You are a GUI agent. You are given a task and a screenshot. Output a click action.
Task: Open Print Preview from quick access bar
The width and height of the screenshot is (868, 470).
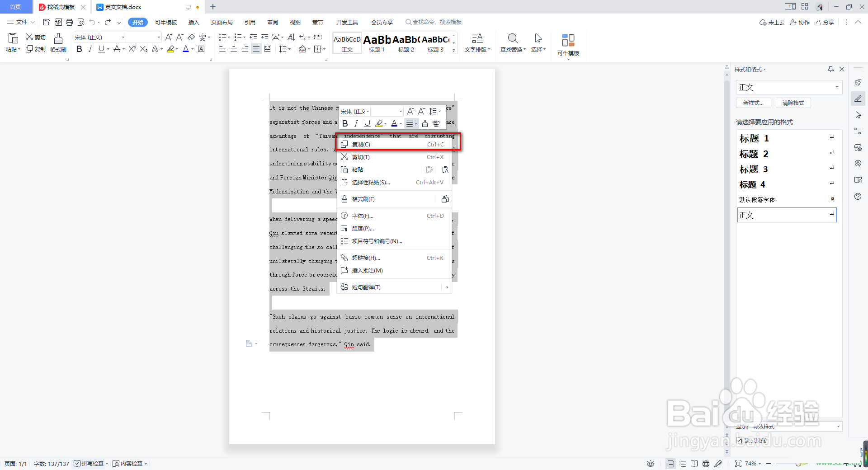81,22
